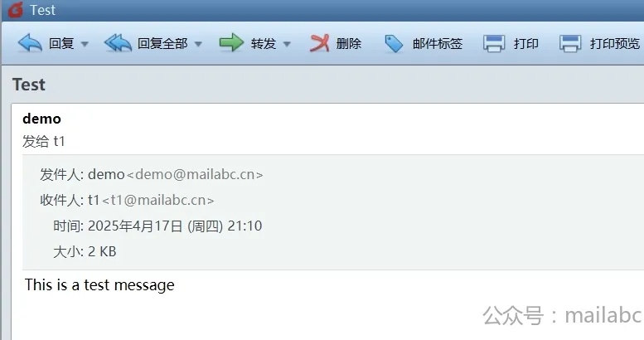Click the red X Delete icon

320,43
